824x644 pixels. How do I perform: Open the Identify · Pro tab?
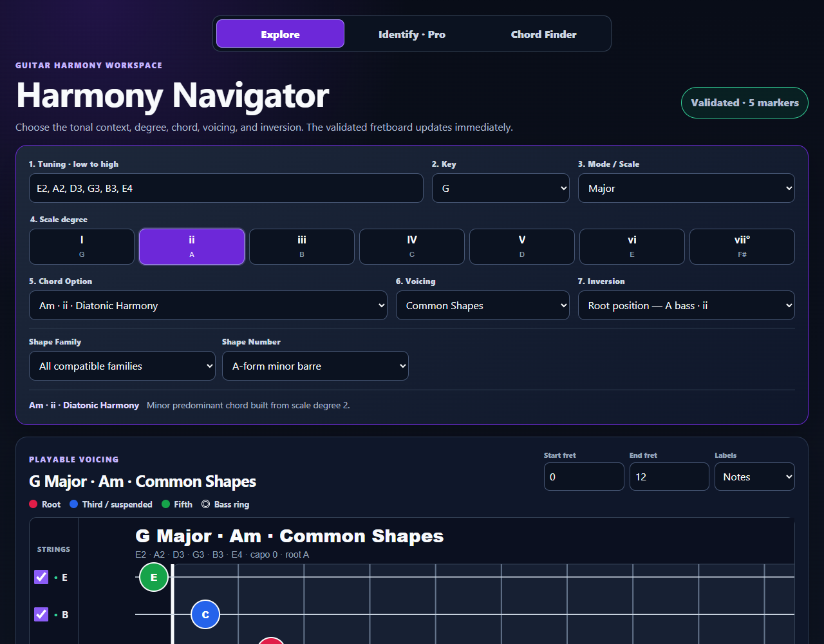(412, 33)
